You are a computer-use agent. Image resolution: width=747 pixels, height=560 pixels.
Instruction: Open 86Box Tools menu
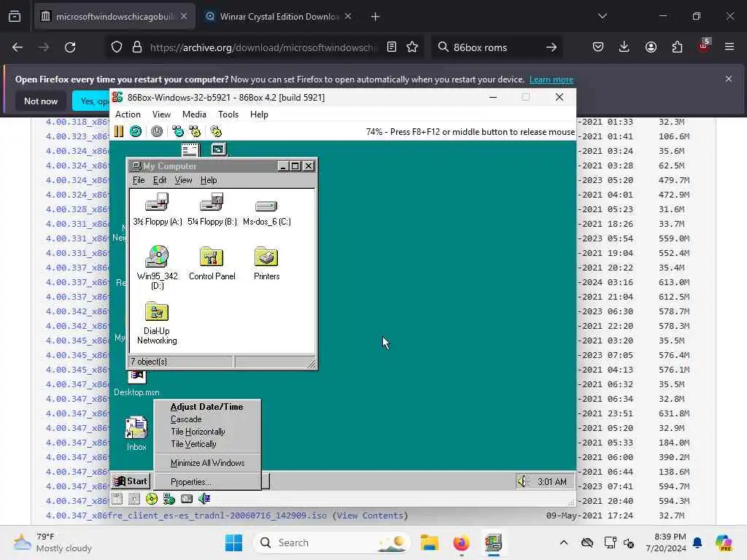(x=228, y=114)
